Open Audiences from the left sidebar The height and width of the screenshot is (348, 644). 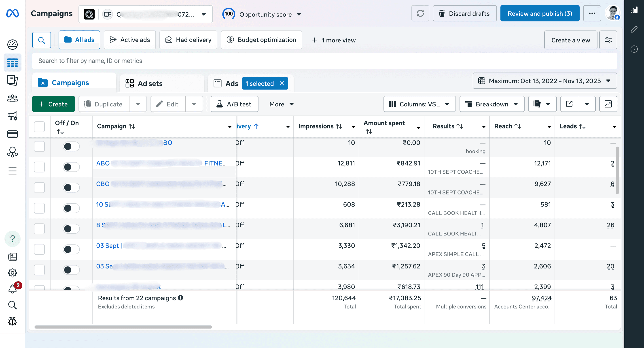[x=12, y=98]
